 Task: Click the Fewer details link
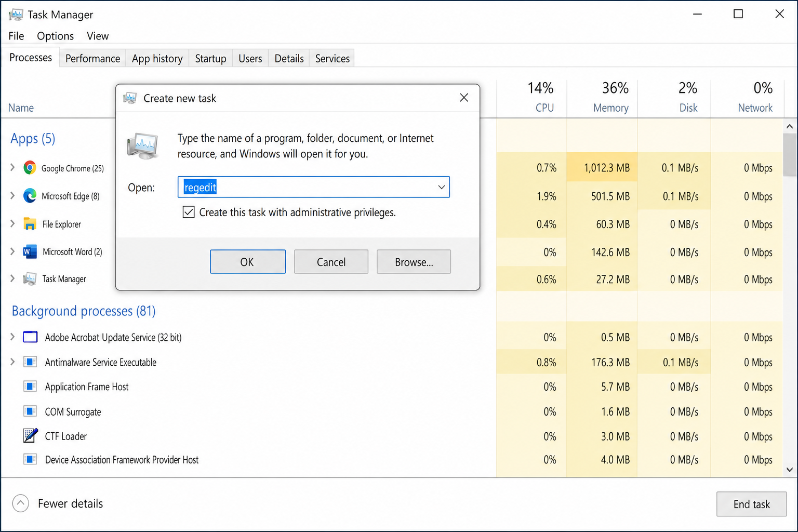(x=70, y=503)
